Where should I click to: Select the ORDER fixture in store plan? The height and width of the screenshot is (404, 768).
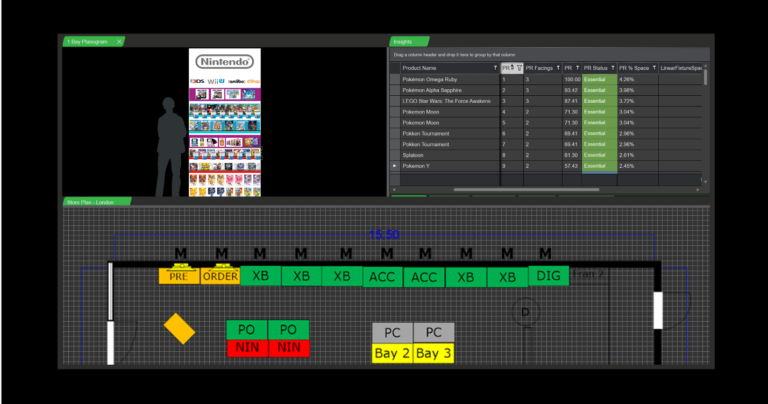[220, 276]
